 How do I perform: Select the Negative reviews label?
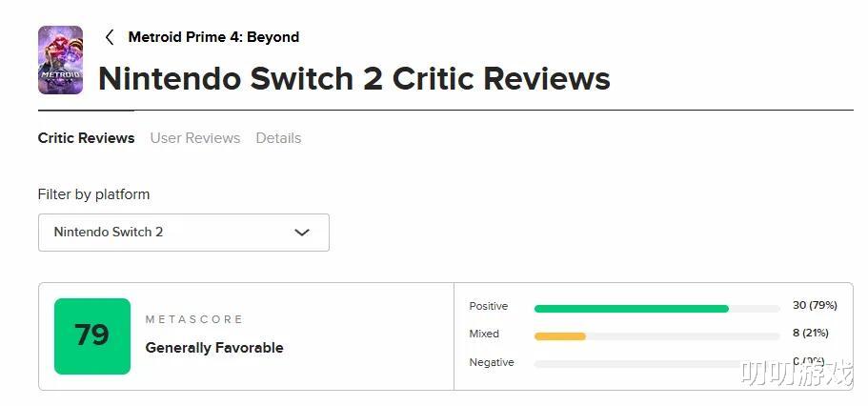click(492, 362)
